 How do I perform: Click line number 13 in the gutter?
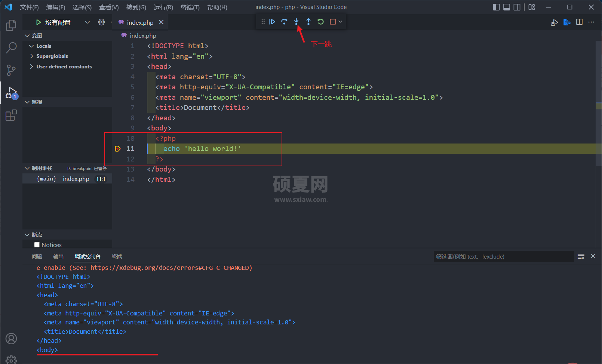[x=130, y=169]
